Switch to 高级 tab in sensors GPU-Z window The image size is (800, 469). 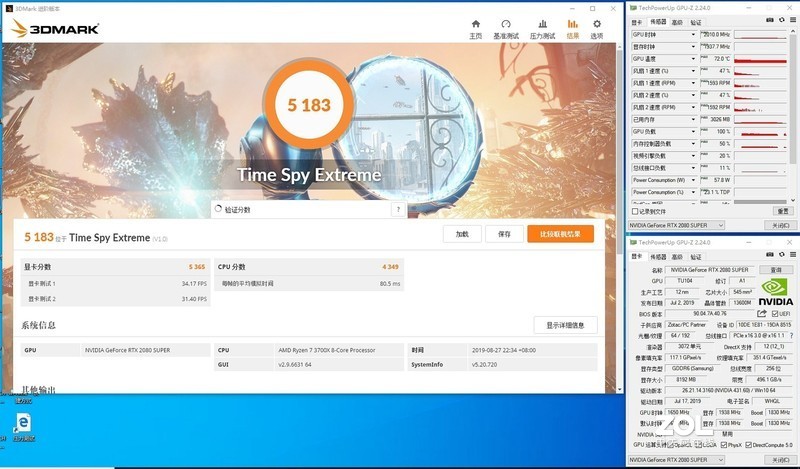(677, 22)
